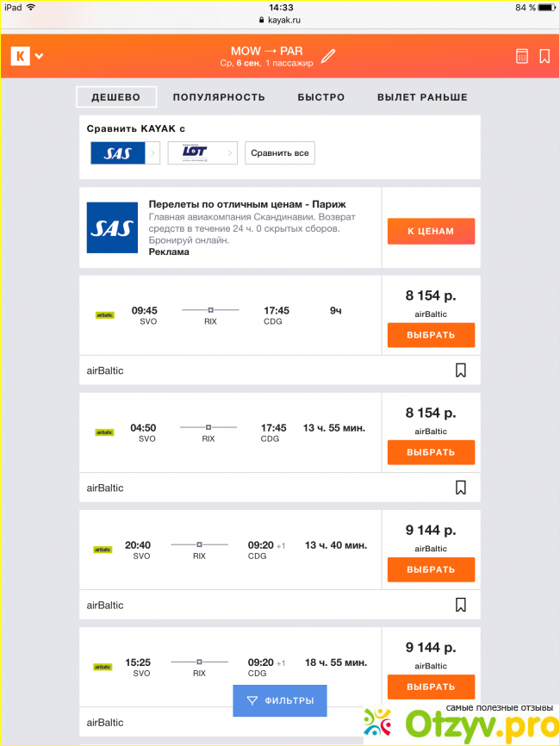Tap the kayak.ru address bar
The width and height of the screenshot is (560, 746).
pos(280,19)
